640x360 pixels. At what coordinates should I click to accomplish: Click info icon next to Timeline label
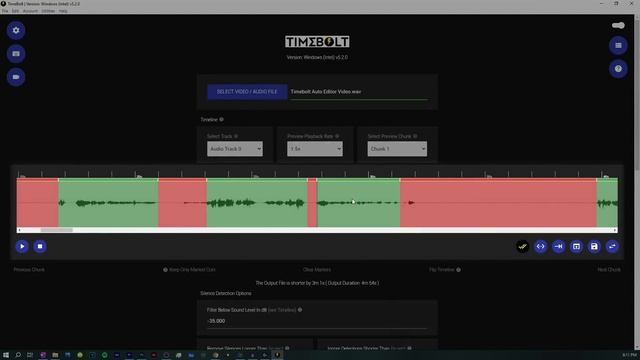click(x=222, y=120)
